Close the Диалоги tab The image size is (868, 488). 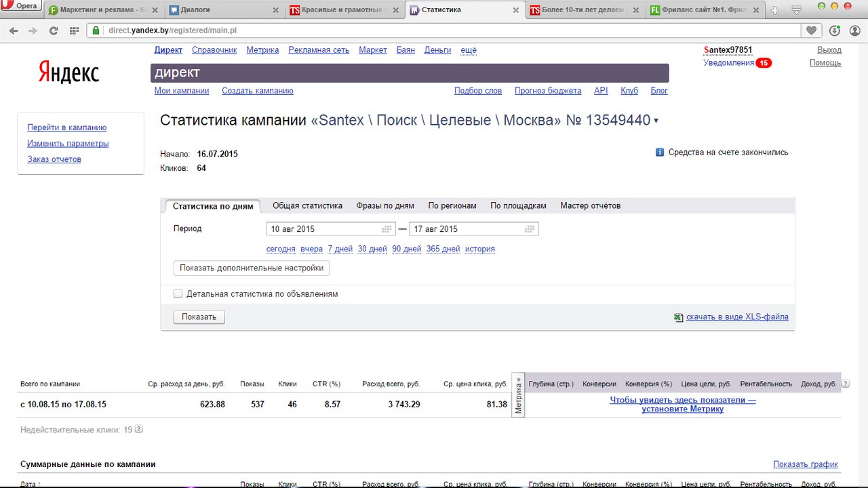pyautogui.click(x=275, y=10)
